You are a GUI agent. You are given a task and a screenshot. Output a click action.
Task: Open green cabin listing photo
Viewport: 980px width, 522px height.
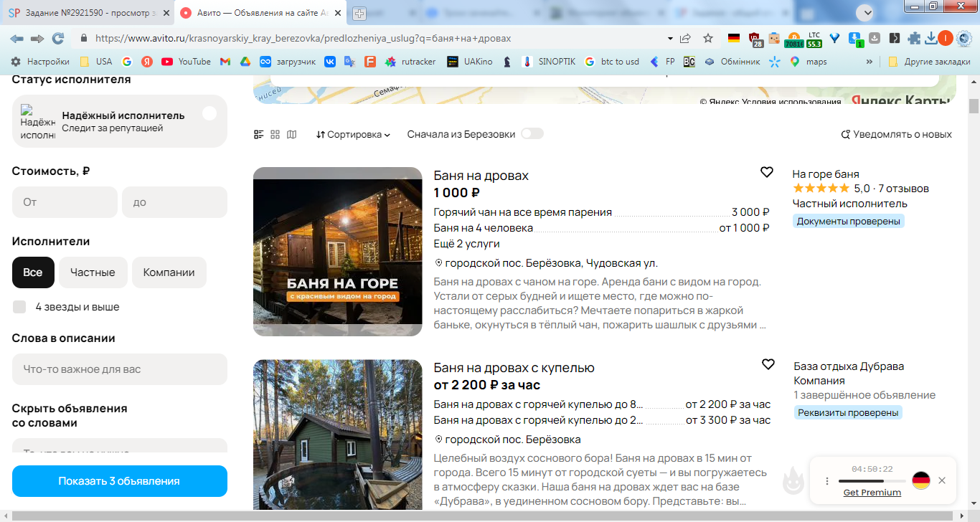click(338, 435)
